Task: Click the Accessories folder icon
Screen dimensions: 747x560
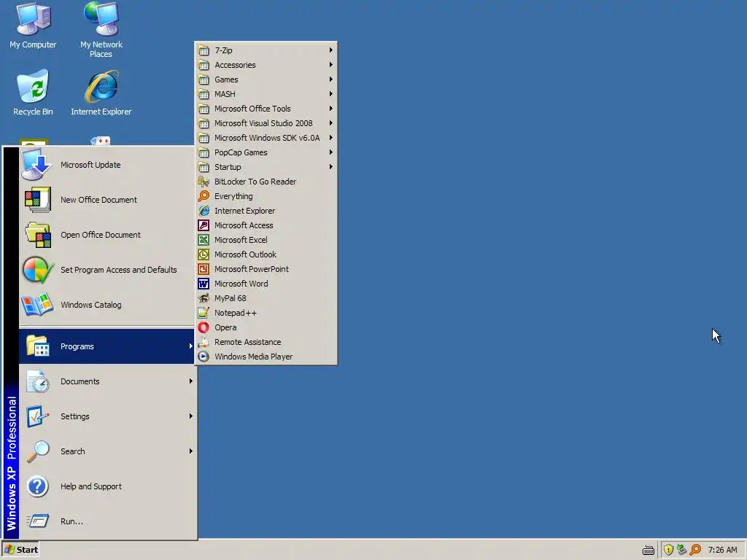Action: click(204, 65)
